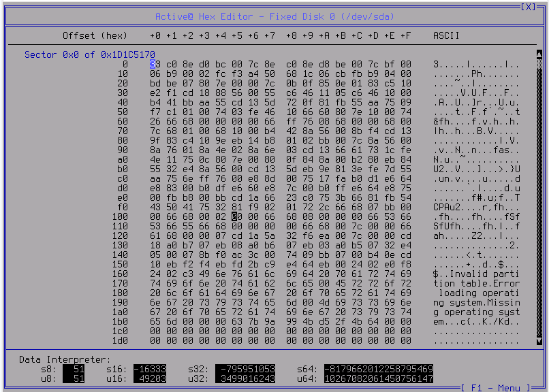This screenshot has width=549, height=392.
Task: Click the +8 column header
Action: pos(292,35)
